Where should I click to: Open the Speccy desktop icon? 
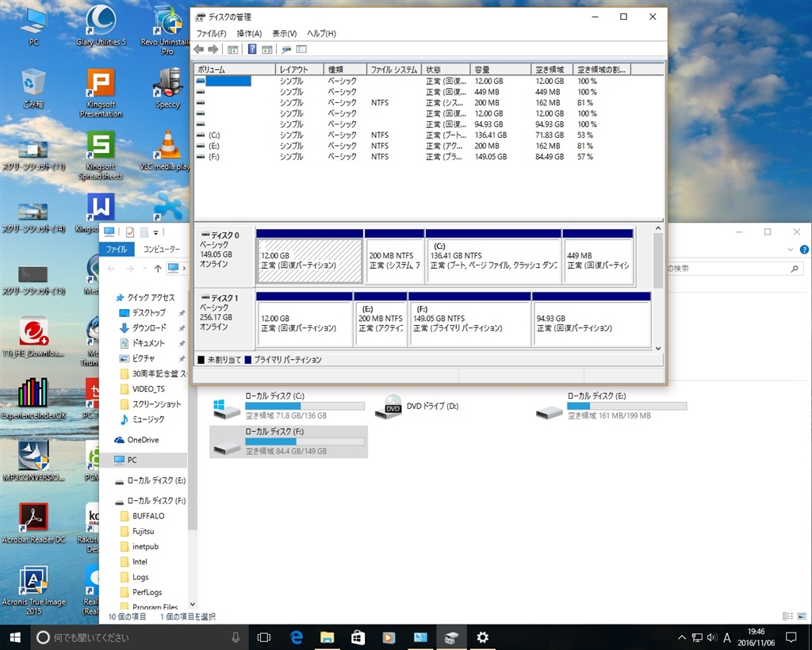click(167, 83)
